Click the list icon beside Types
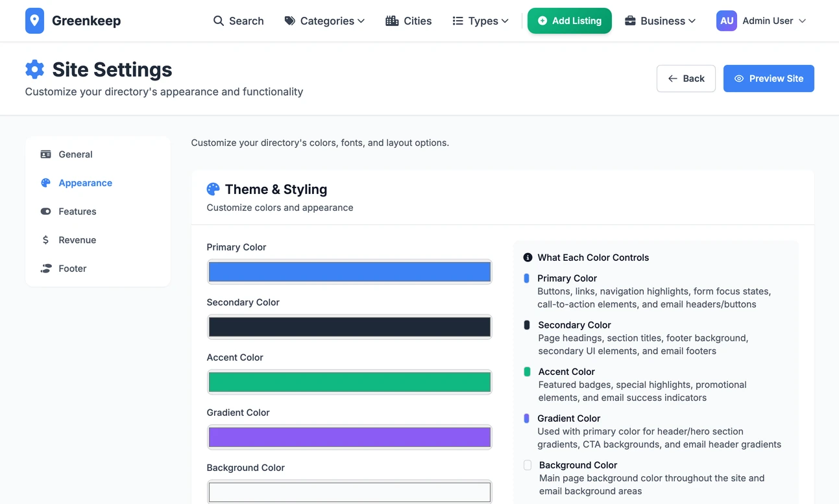Image resolution: width=839 pixels, height=504 pixels. (x=457, y=21)
